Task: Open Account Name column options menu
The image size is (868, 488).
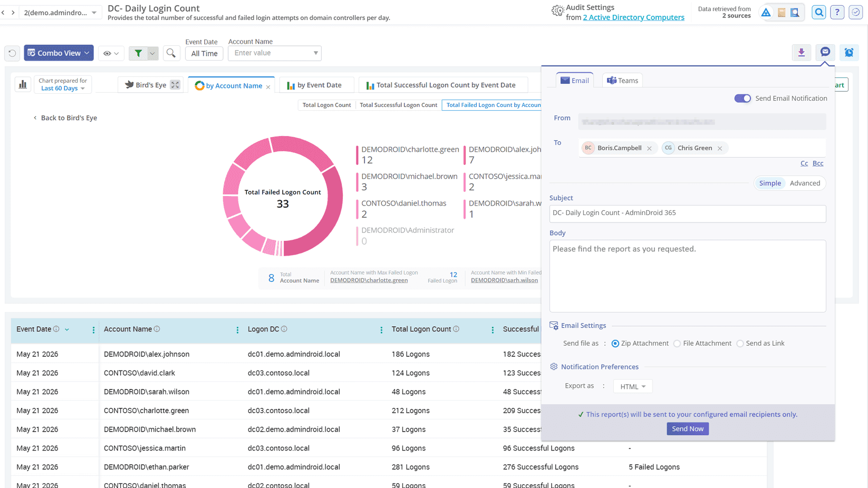Action: point(237,330)
